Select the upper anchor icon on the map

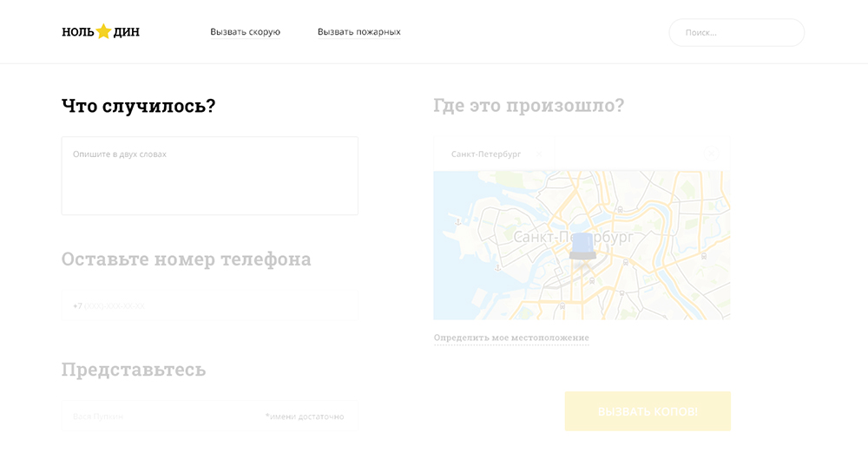tap(458, 221)
